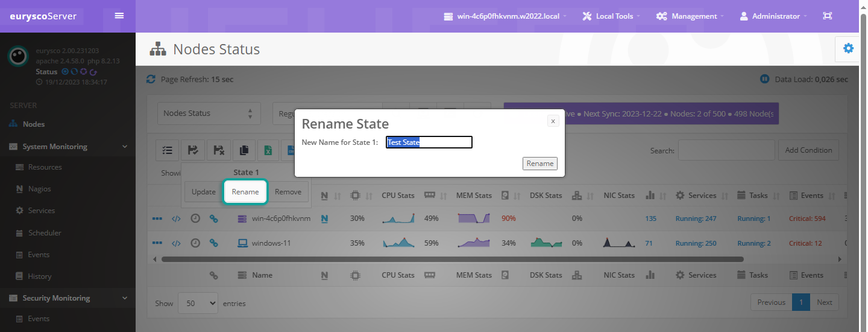Collapse Security Monitoring sidebar section
The height and width of the screenshot is (332, 868).
[68, 298]
